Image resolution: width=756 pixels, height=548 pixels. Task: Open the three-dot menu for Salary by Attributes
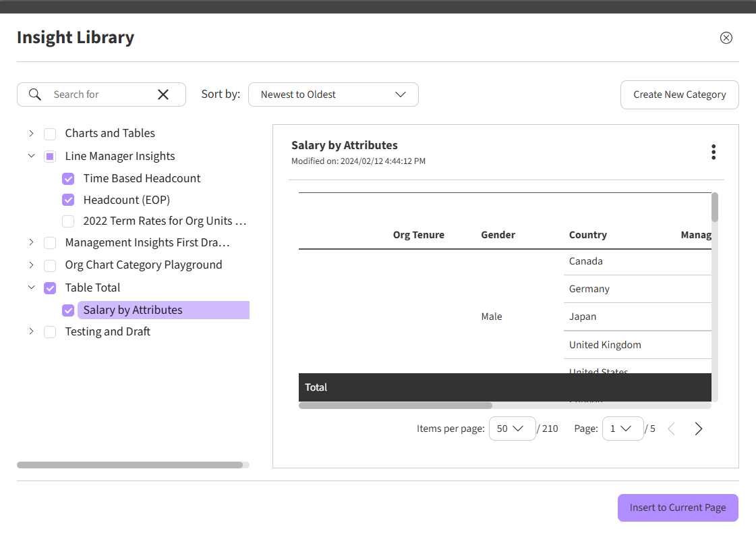point(713,153)
